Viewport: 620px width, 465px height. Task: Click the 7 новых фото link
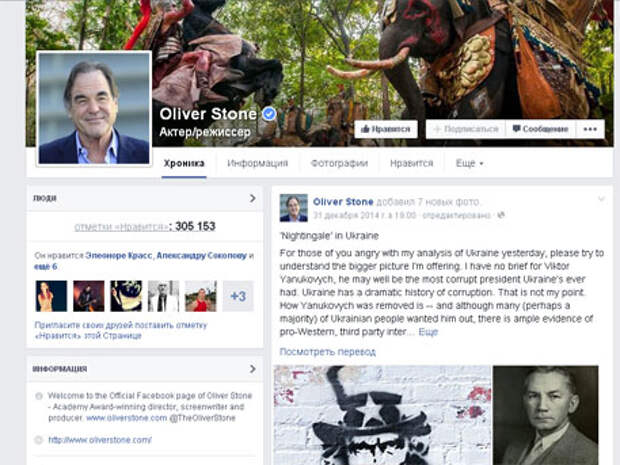coord(448,202)
